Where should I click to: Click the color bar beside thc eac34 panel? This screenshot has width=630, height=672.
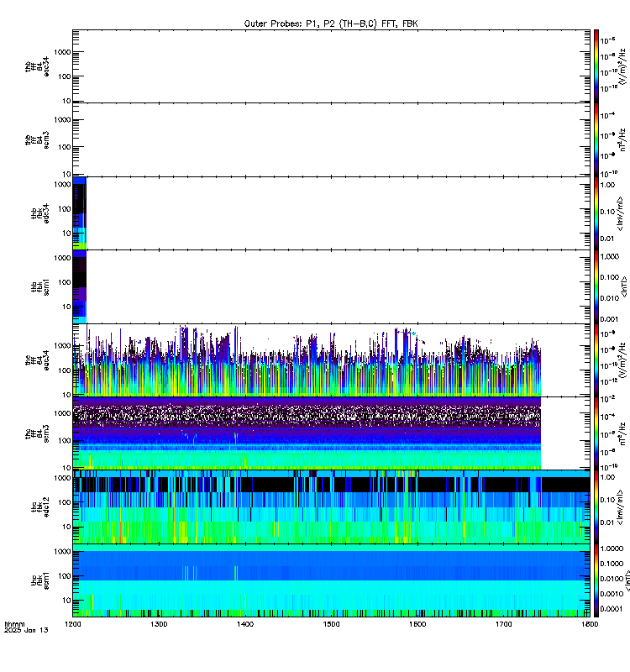click(596, 360)
